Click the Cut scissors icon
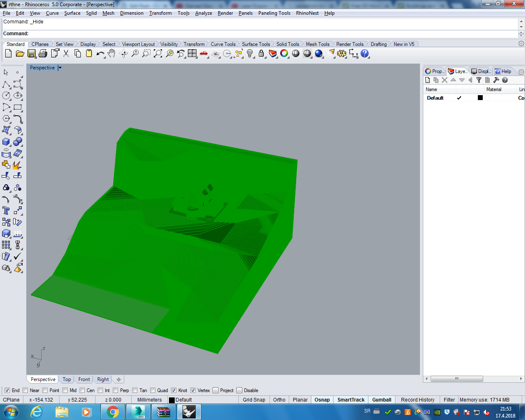 (66, 53)
